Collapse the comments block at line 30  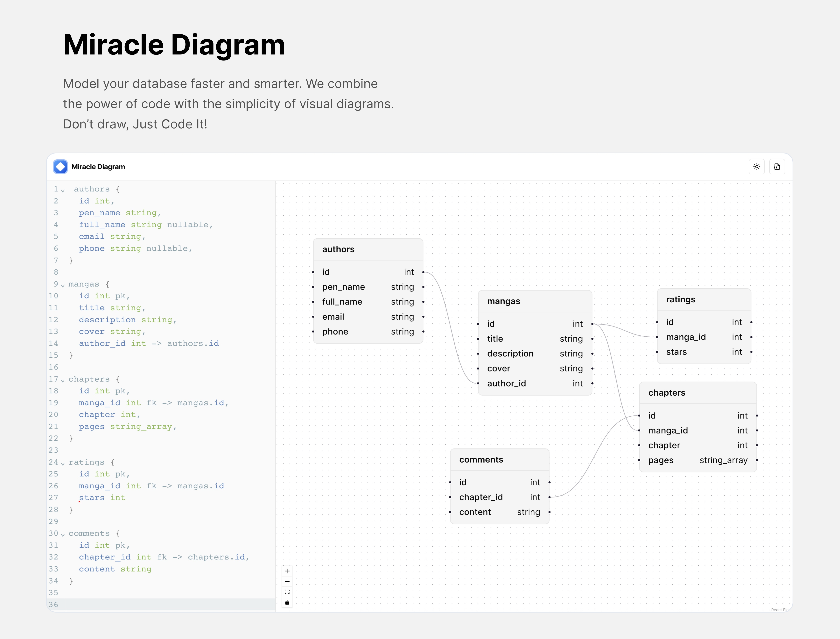click(x=63, y=534)
